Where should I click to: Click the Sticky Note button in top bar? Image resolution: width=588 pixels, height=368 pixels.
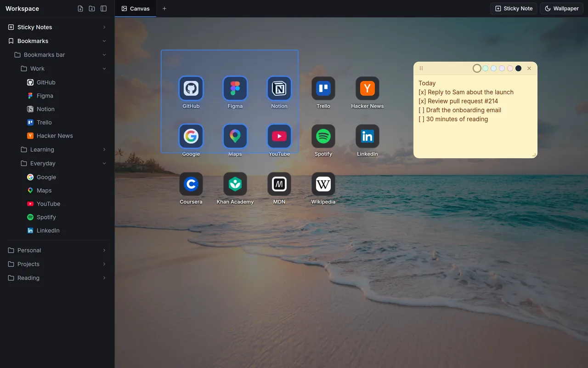[514, 9]
